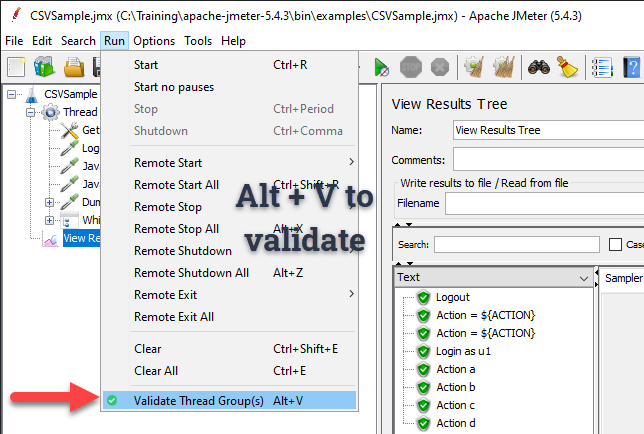The width and height of the screenshot is (644, 434).
Task: Choose Clear menu item
Action: click(x=230, y=349)
